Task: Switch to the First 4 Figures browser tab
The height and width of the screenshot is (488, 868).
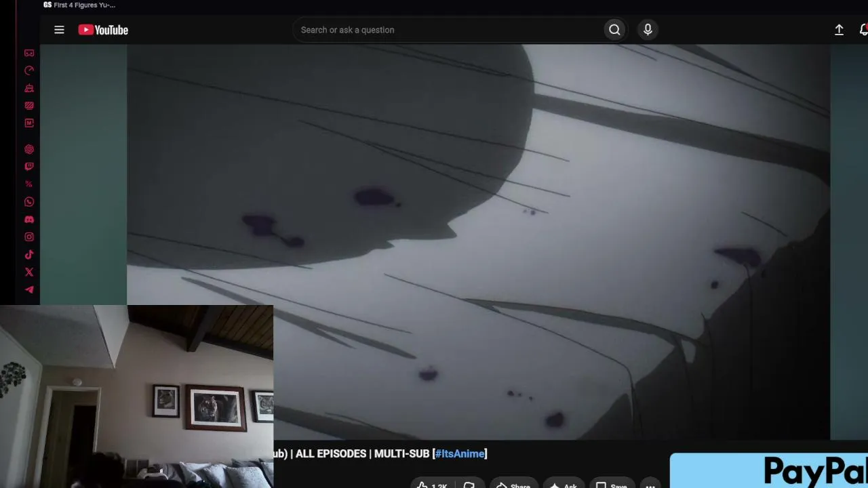Action: click(79, 5)
